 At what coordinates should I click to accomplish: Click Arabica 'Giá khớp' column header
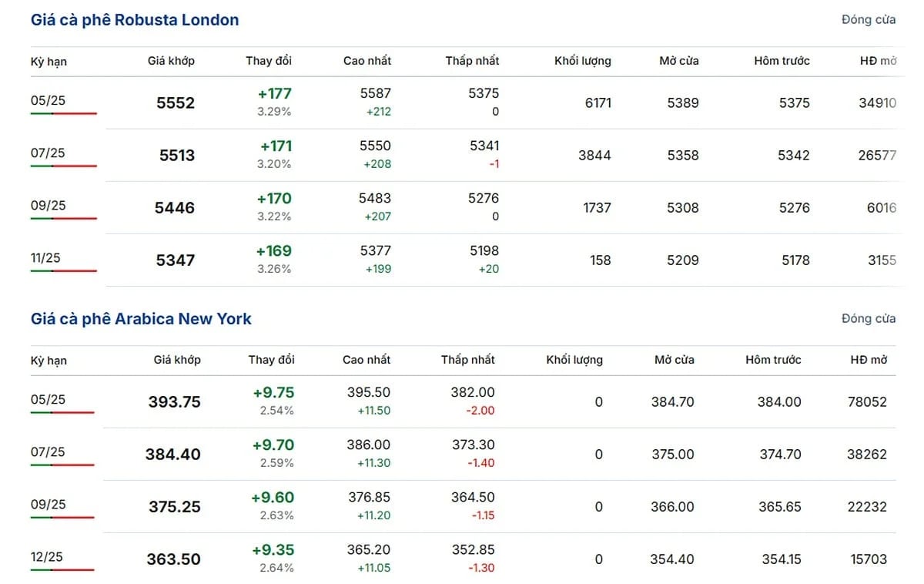coord(177,360)
